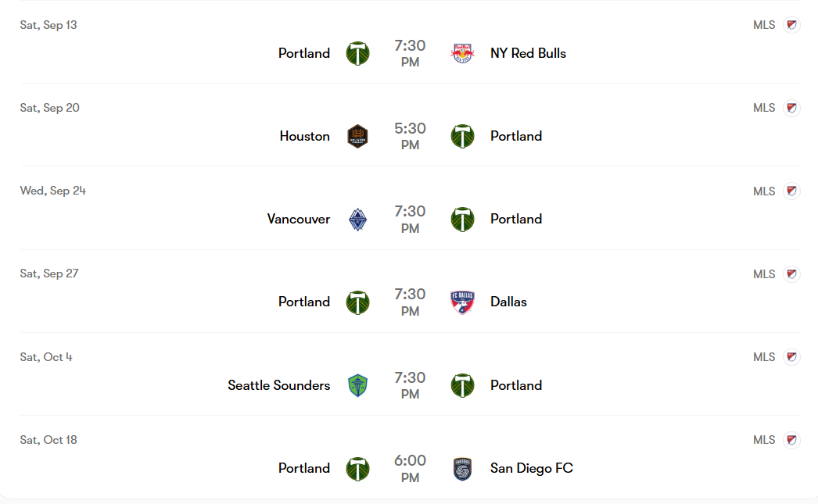Click the MLS shield icon for Oct 18
Image resolution: width=818 pixels, height=504 pixels.
pyautogui.click(x=791, y=440)
